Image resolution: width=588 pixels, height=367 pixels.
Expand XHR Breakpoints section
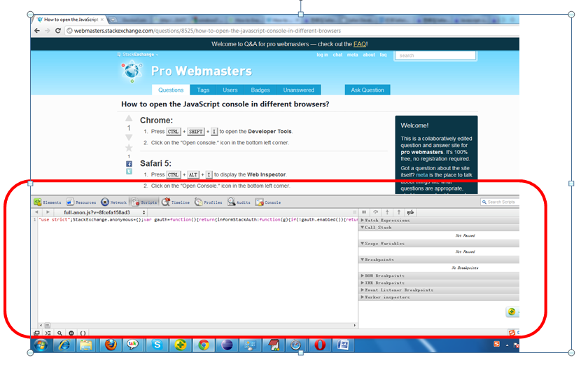[x=439, y=283]
